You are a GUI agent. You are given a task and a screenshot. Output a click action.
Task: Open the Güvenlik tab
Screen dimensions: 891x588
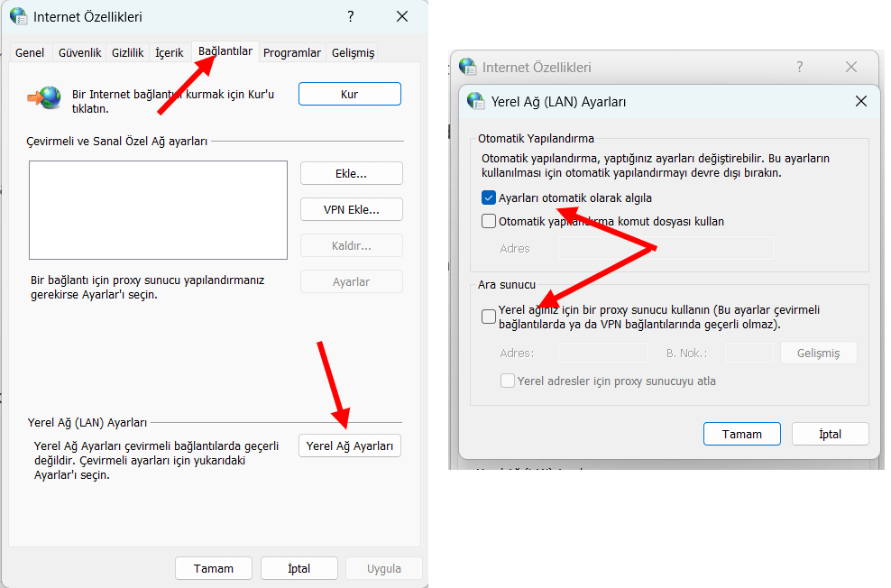coord(79,53)
